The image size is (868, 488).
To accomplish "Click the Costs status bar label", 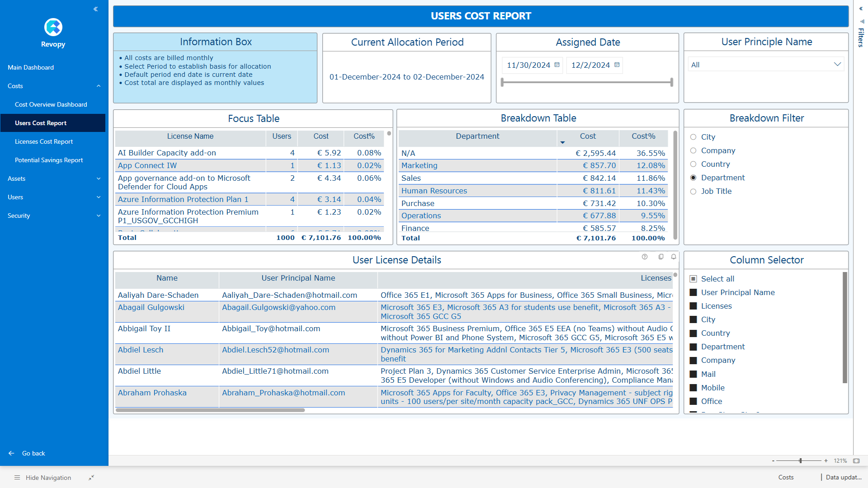I will click(786, 477).
